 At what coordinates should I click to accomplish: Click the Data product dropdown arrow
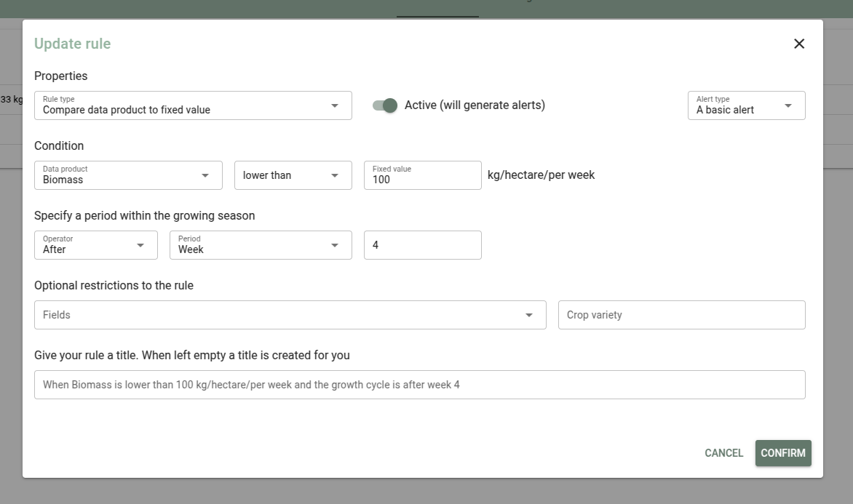(x=205, y=175)
